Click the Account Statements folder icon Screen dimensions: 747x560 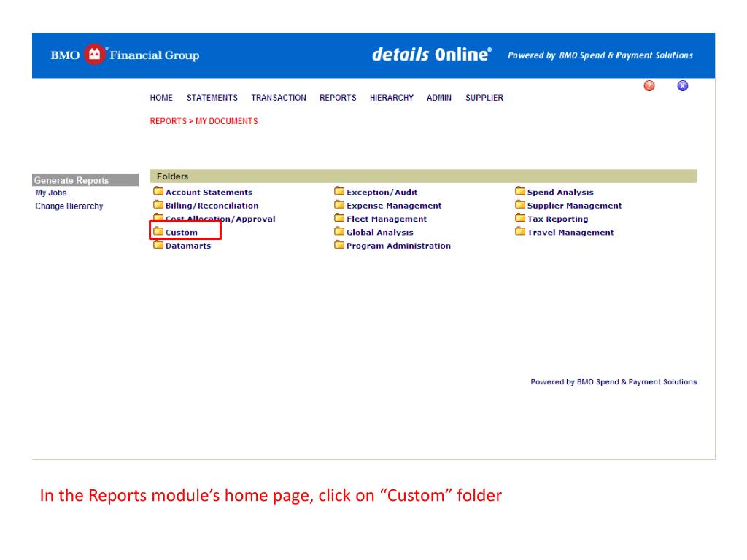coord(158,192)
